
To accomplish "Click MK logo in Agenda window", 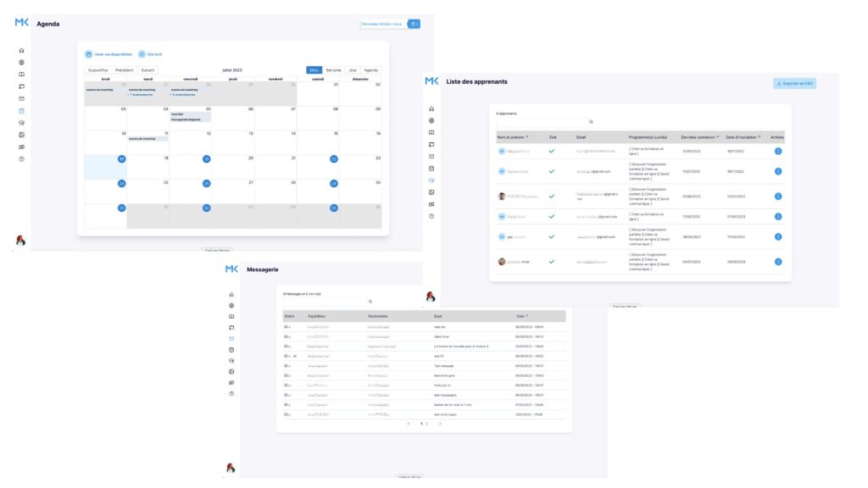I will tap(21, 22).
